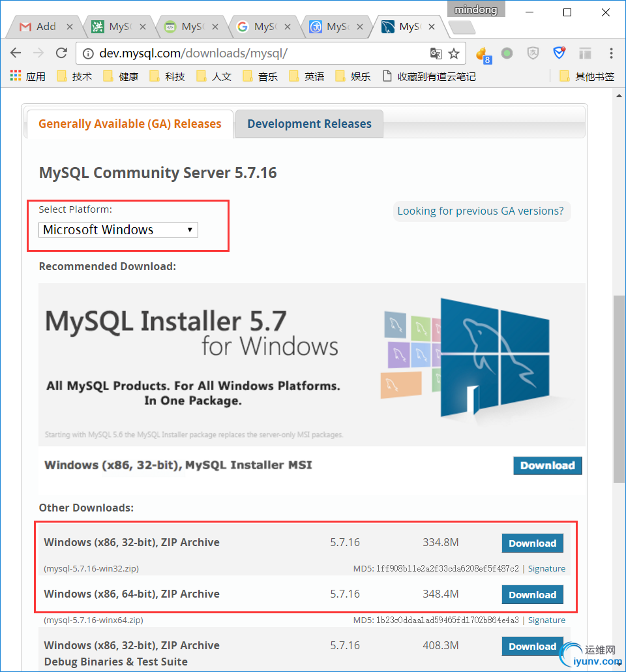Download the MySQL Installer MSI
The image size is (626, 672).
548,465
